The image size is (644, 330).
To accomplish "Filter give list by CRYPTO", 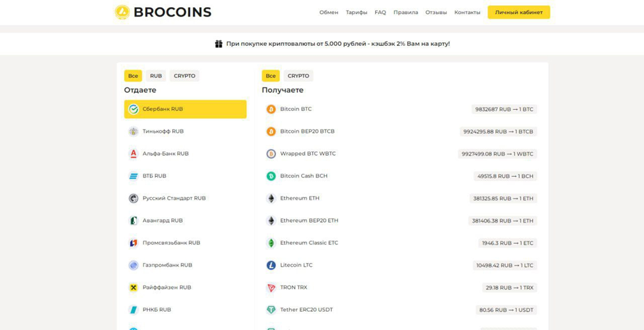I will point(184,76).
